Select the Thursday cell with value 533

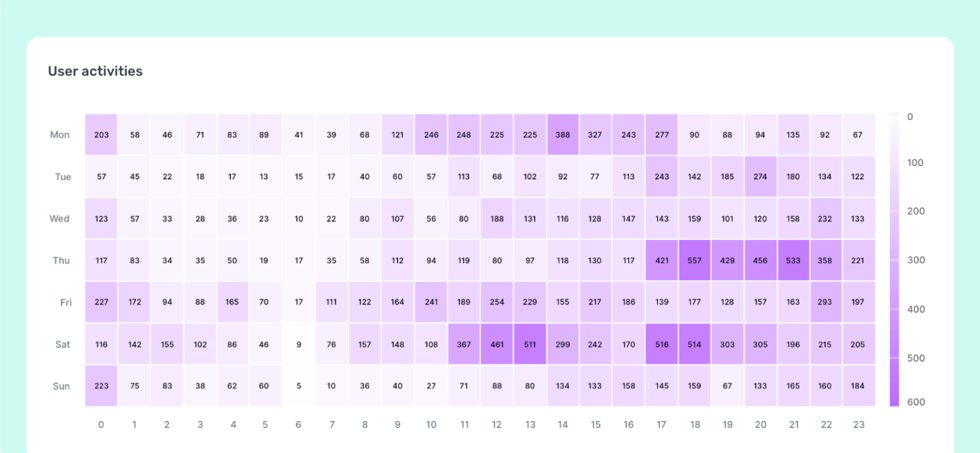click(x=793, y=260)
